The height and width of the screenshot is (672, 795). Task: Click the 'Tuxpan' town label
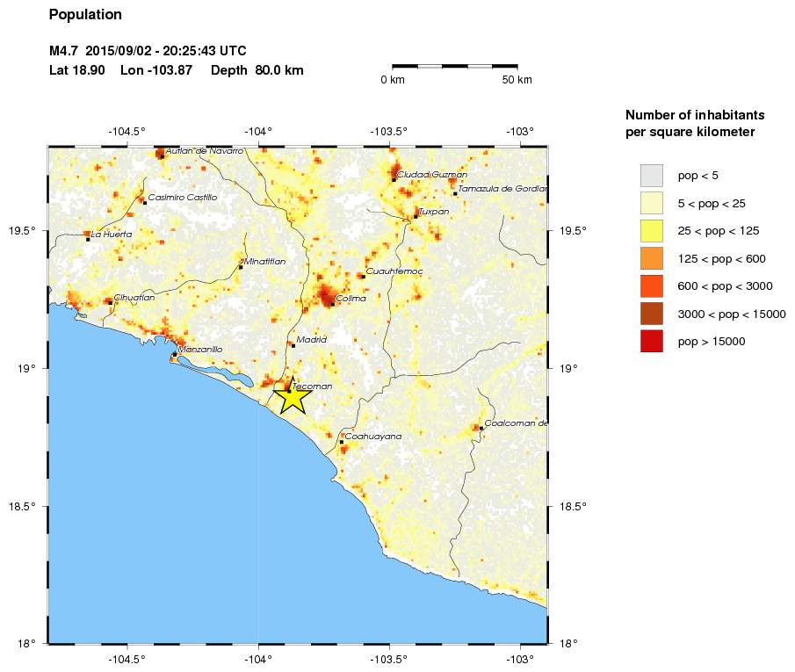click(x=434, y=212)
